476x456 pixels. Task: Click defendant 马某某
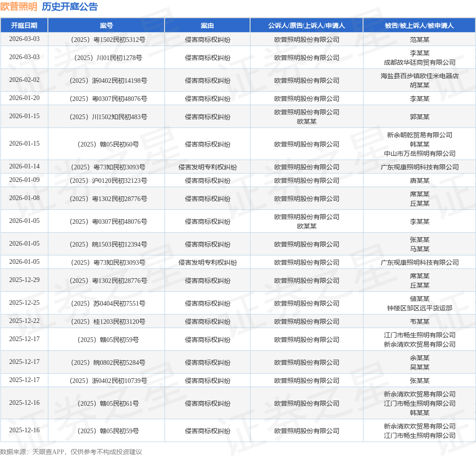tap(420, 249)
